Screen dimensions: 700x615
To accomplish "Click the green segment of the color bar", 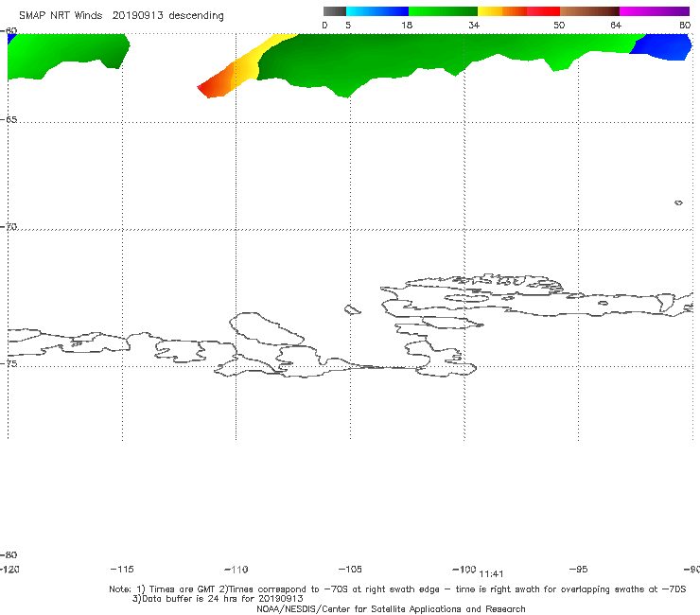I will pos(443,11).
